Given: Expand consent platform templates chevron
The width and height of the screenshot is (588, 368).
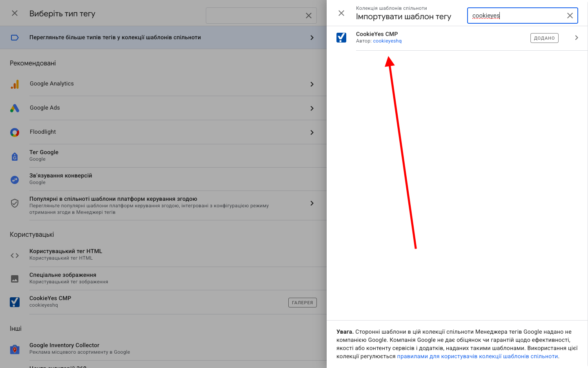Looking at the screenshot, I should coord(312,203).
